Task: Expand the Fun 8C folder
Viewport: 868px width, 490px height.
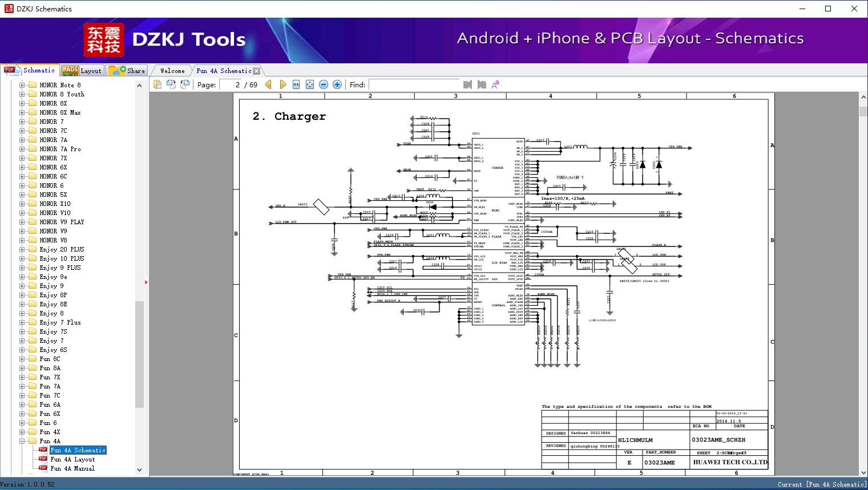Action: (22, 359)
